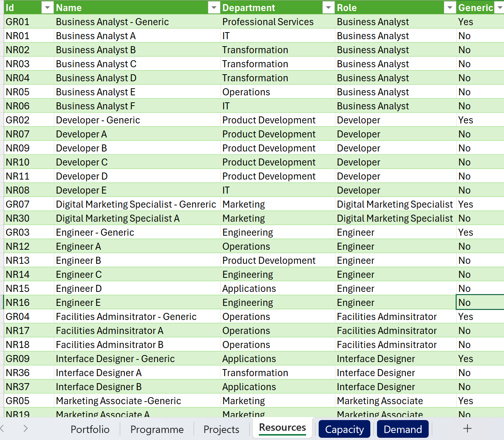Open the Department column filter dropdown

coord(328,7)
